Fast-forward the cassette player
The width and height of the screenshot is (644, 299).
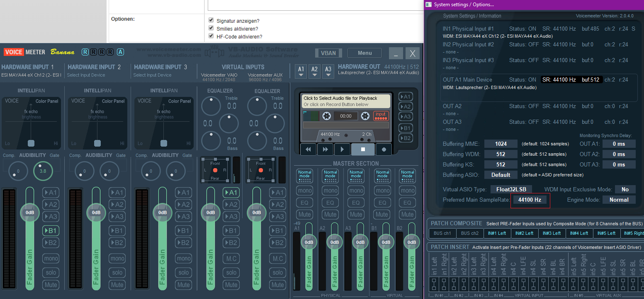[x=325, y=149]
